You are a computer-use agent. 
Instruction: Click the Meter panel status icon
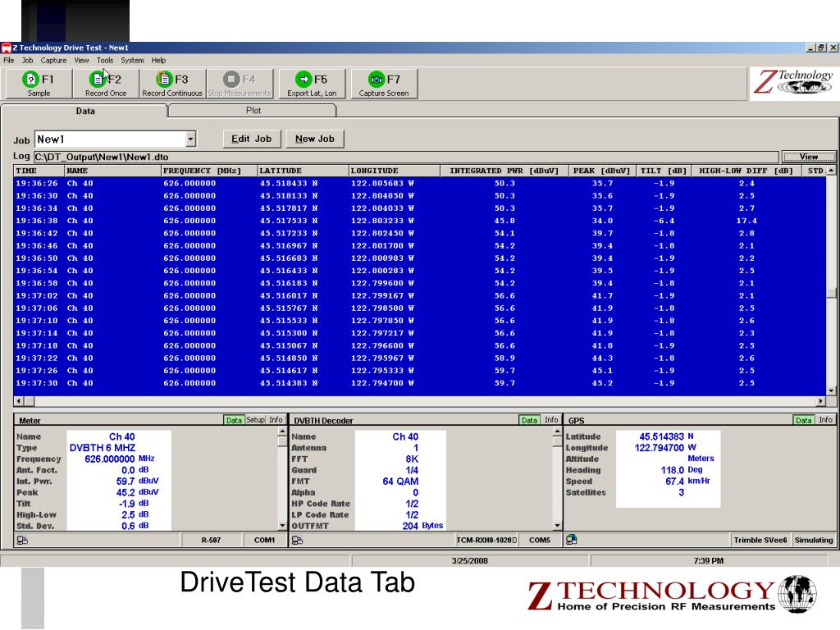click(22, 540)
